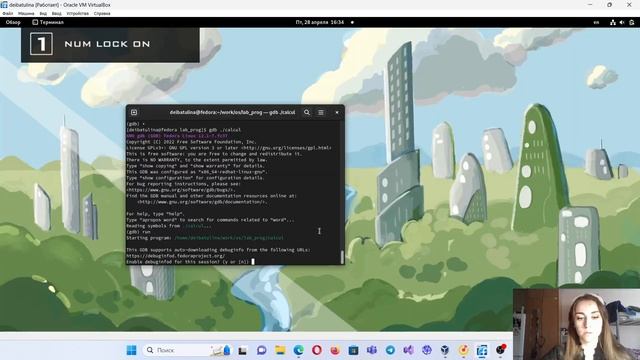Click the network status icon in GNOME bar
The image size is (640, 360).
click(x=613, y=22)
